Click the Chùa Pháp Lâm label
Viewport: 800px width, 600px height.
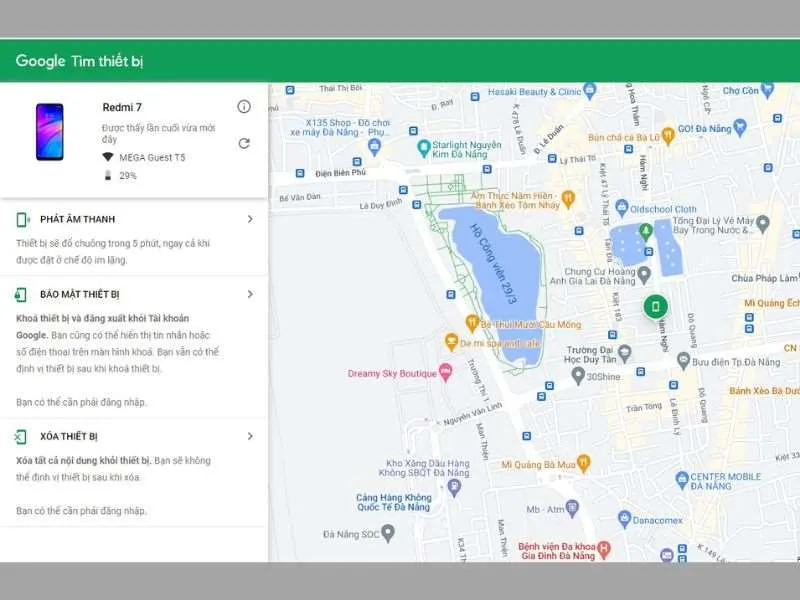765,278
